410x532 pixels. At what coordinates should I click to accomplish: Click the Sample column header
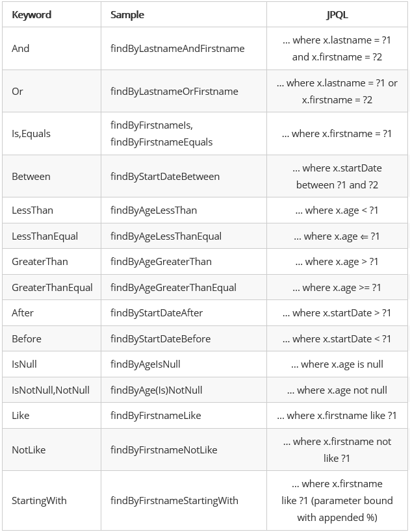127,14
